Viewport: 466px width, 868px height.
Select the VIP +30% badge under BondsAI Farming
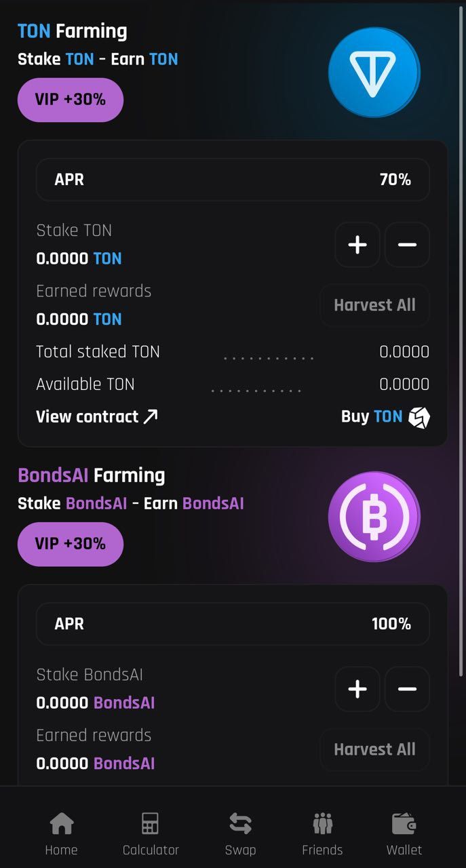point(70,544)
